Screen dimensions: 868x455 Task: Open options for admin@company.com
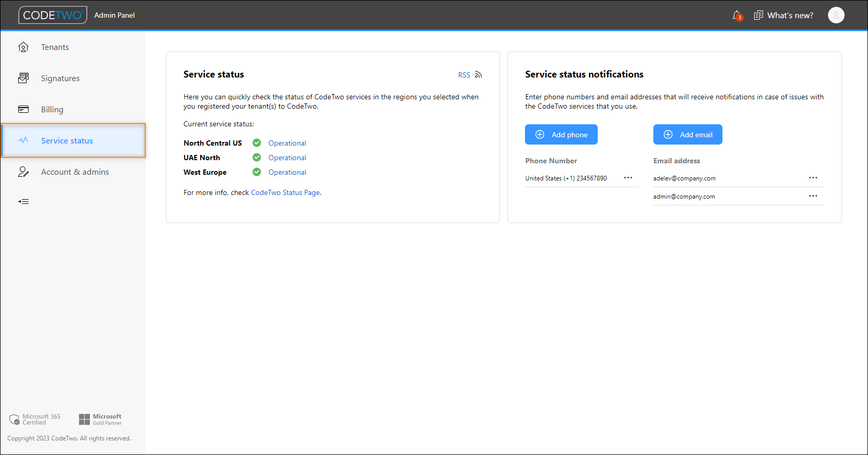(x=813, y=196)
